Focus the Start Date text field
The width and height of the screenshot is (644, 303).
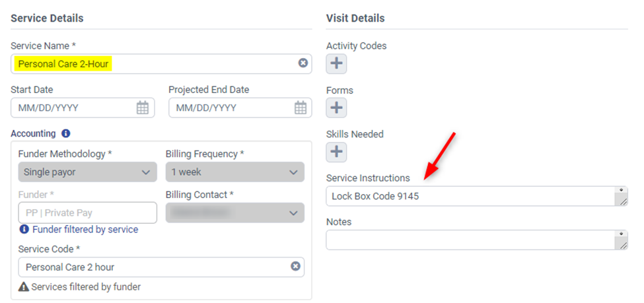click(x=73, y=108)
